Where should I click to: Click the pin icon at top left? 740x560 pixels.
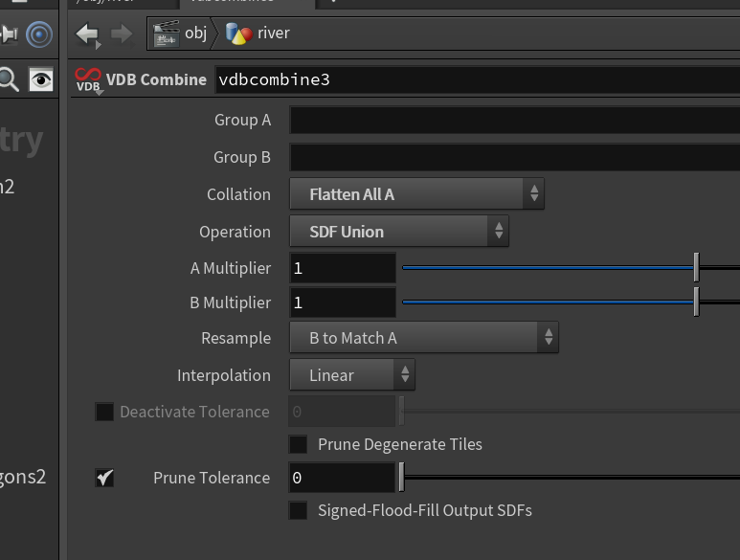pyautogui.click(x=9, y=34)
